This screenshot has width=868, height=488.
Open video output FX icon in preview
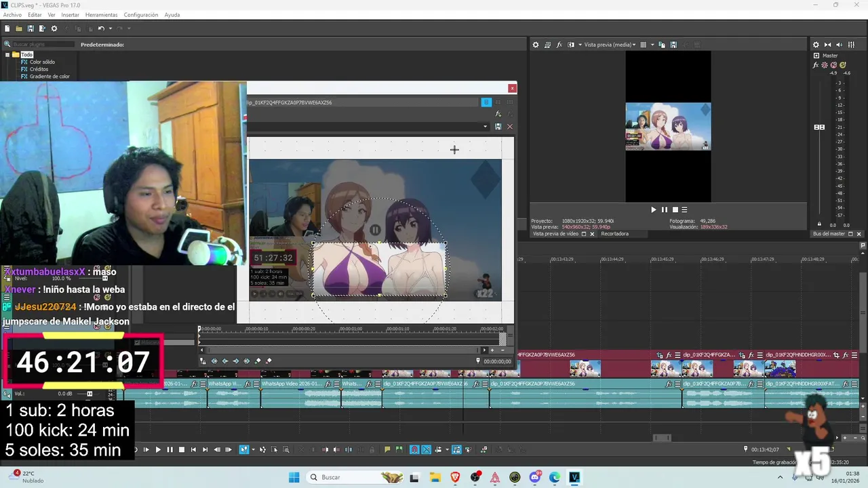click(559, 45)
